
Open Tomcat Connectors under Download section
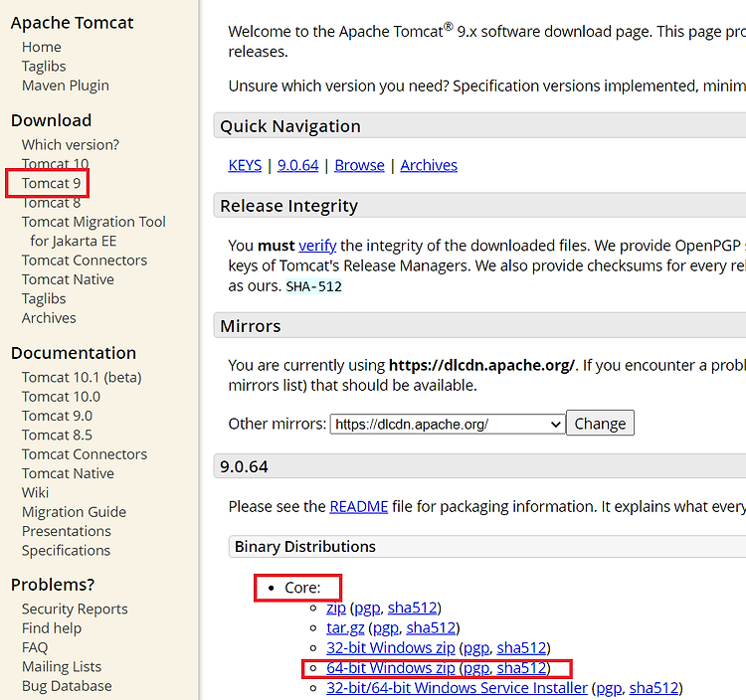coord(85,261)
